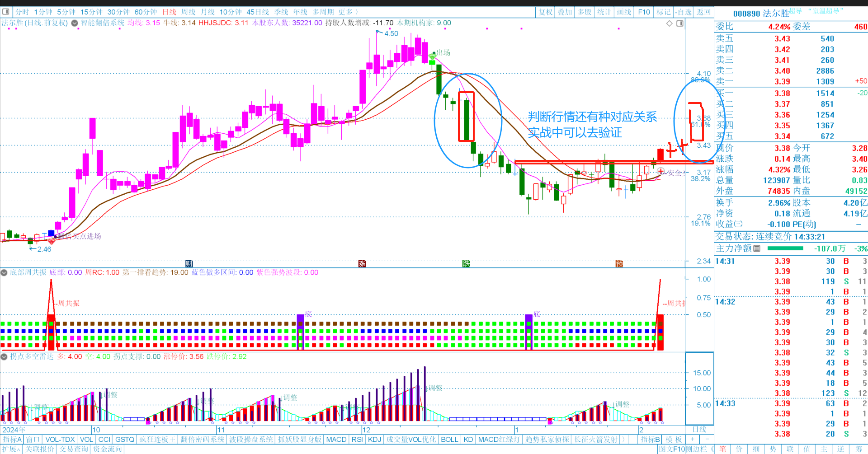Click the 画线 drawing button
The image size is (868, 454).
pyautogui.click(x=623, y=12)
